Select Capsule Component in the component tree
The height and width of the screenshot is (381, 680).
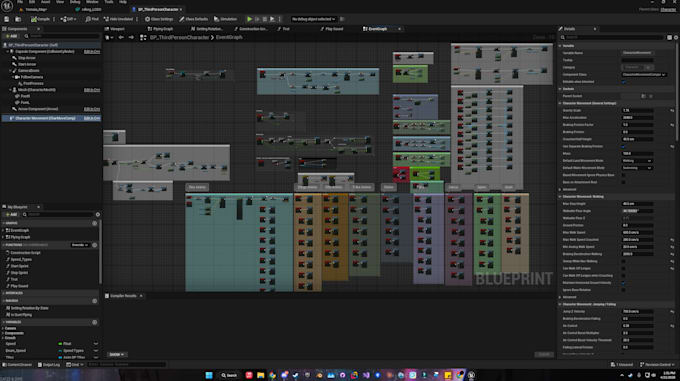pyautogui.click(x=45, y=52)
